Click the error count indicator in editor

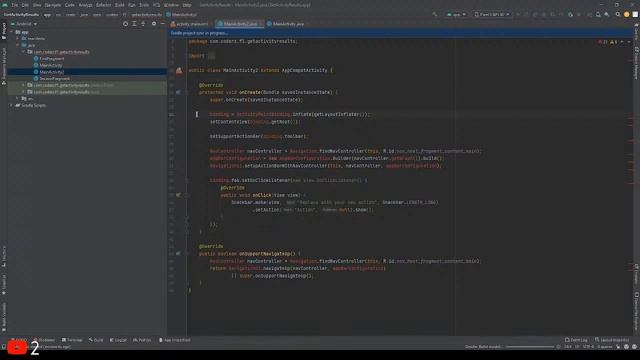[x=603, y=42]
